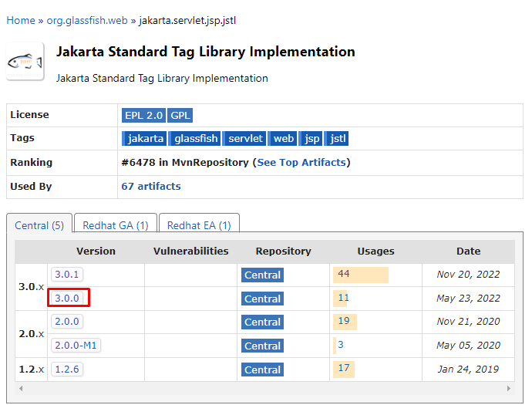Open 19 usages link for 2.0.0
Image resolution: width=532 pixels, height=405 pixels.
coord(344,320)
